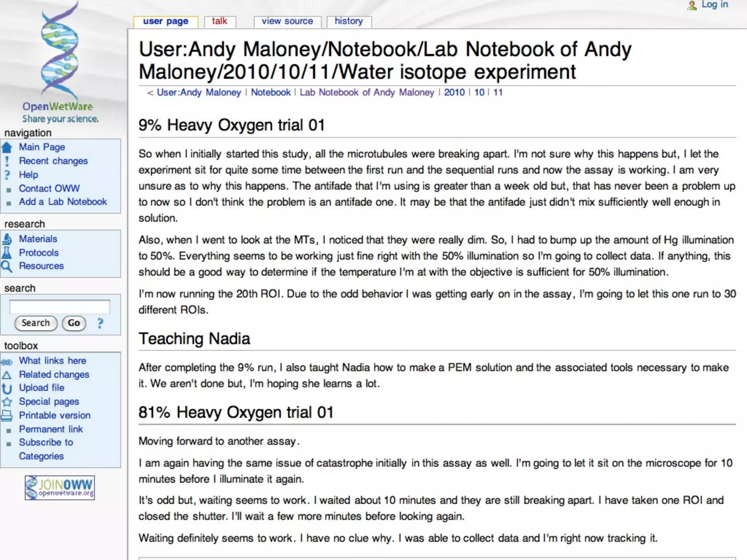The width and height of the screenshot is (747, 560).
Task: Click the user icon next to Log in
Action: [x=692, y=5]
